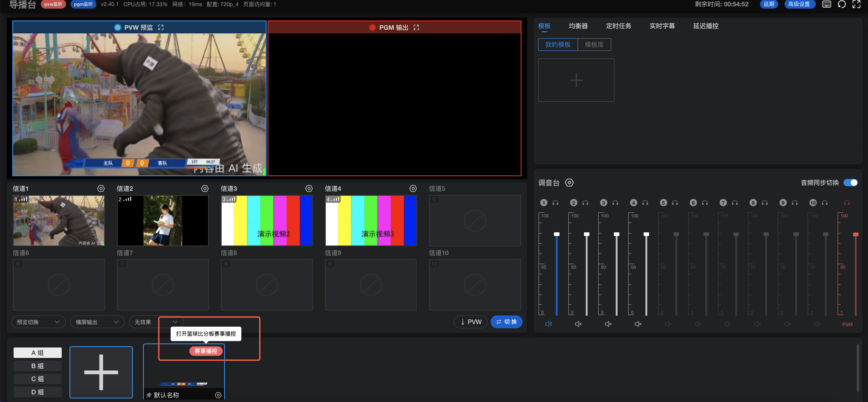Toggle the pgm监听 monitoring button
Image resolution: width=868 pixels, height=402 pixels.
click(x=83, y=4)
